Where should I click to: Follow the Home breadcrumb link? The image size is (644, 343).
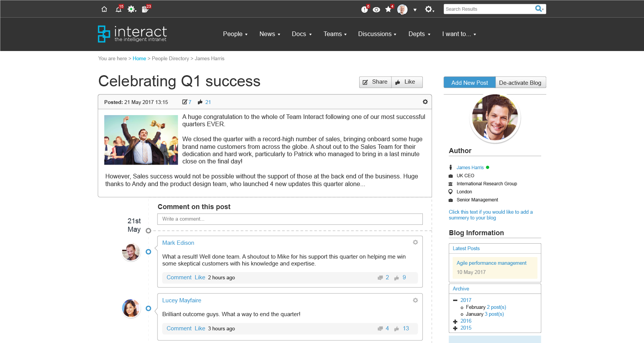[139, 59]
